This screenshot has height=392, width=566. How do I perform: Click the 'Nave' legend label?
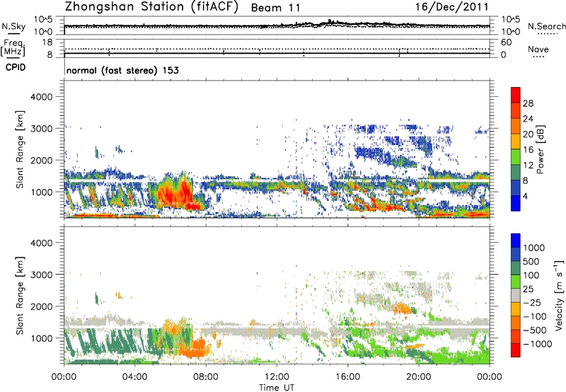coord(538,49)
